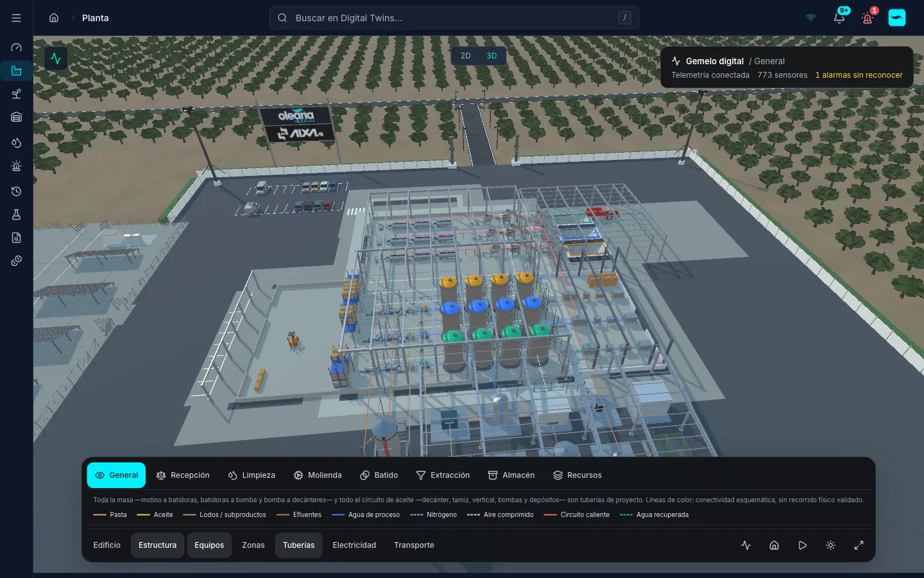Open the hamburger menu in the sidebar
Viewport: 924px width, 578px height.
(x=16, y=18)
